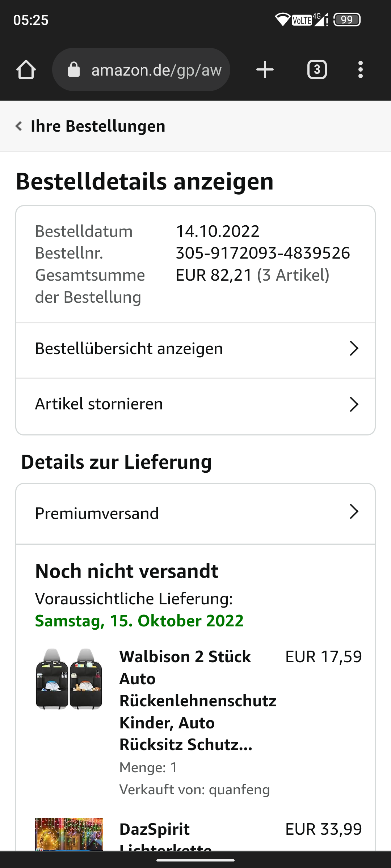Open the tab switcher showing 3 tabs

click(x=317, y=69)
